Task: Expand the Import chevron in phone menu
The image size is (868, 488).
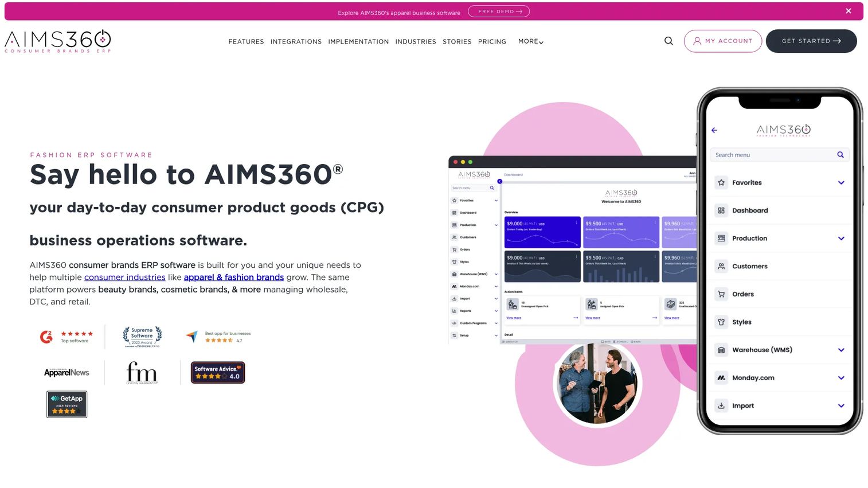Action: (841, 406)
